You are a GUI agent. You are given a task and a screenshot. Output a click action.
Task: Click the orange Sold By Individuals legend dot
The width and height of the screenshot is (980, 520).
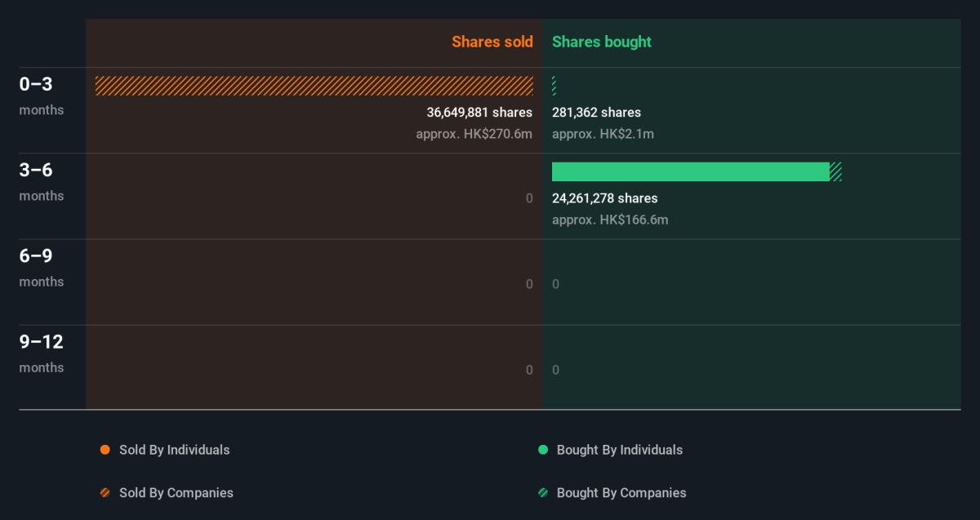[x=105, y=450]
